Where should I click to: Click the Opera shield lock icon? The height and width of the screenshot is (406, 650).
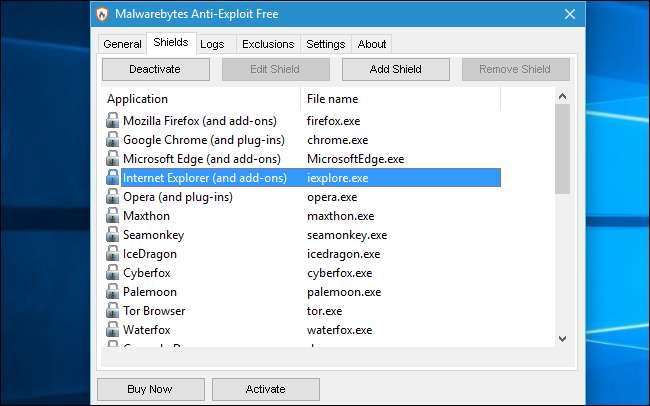pyautogui.click(x=113, y=197)
